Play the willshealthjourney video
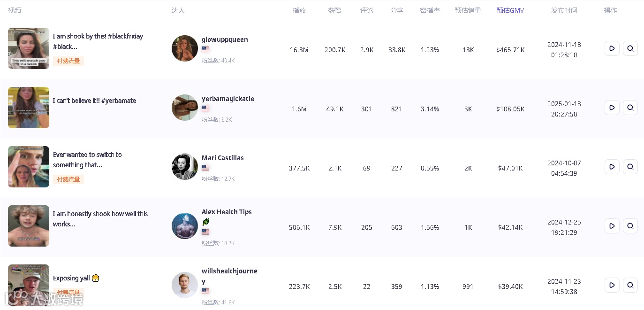The image size is (644, 310). (x=612, y=285)
